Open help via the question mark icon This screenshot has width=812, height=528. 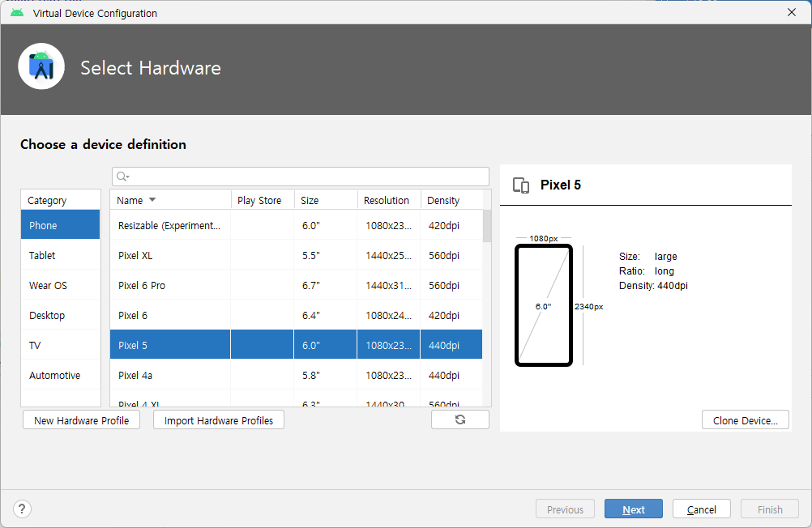22,509
